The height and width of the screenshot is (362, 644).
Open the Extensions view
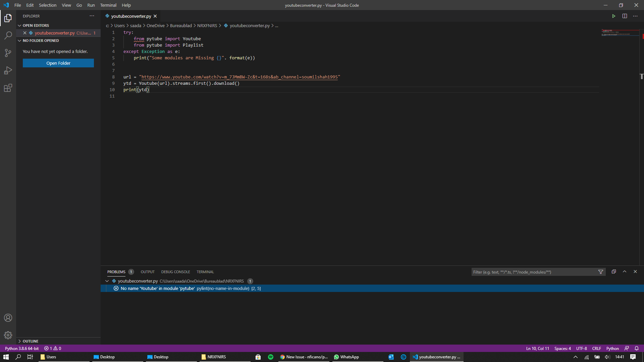[8, 88]
